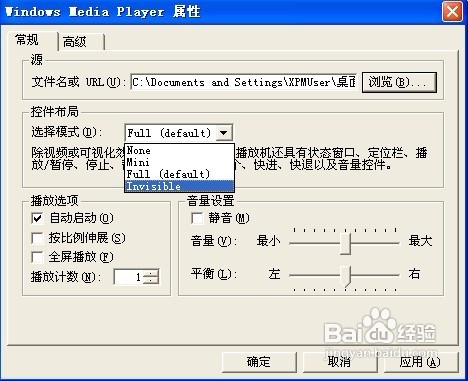
Task: Increase 播放计数 with the up spinner
Action: coord(151,273)
